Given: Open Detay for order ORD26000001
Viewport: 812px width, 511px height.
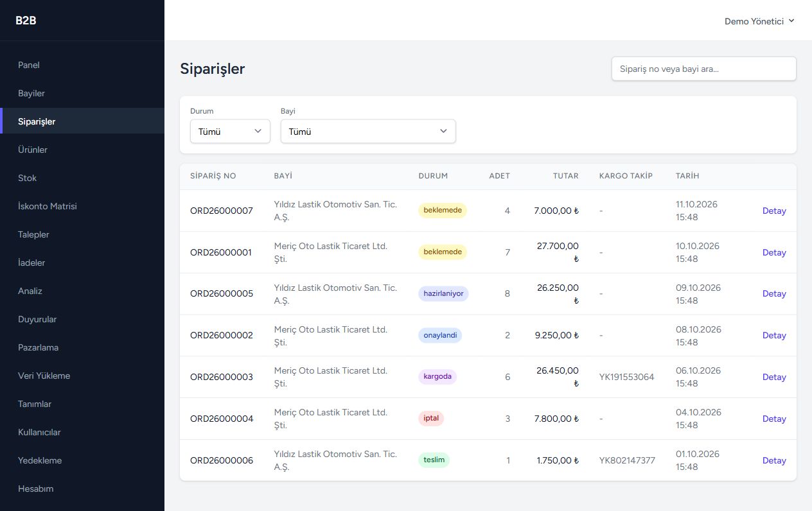Looking at the screenshot, I should pyautogui.click(x=774, y=252).
